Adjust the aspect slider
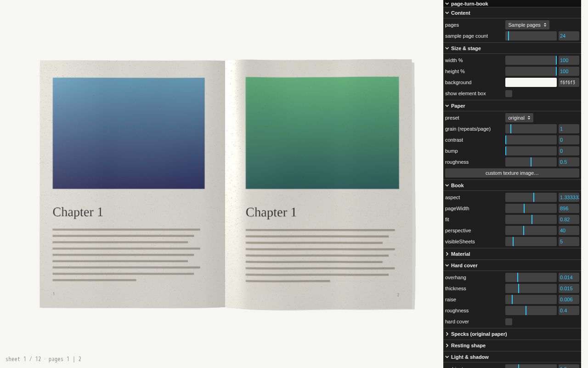588x368 pixels. point(531,197)
